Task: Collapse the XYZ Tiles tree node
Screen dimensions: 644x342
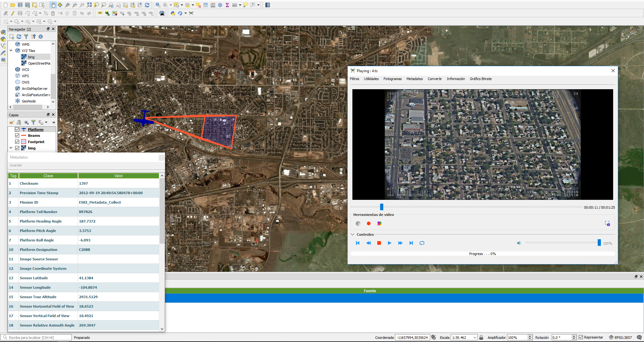Action: [11, 50]
